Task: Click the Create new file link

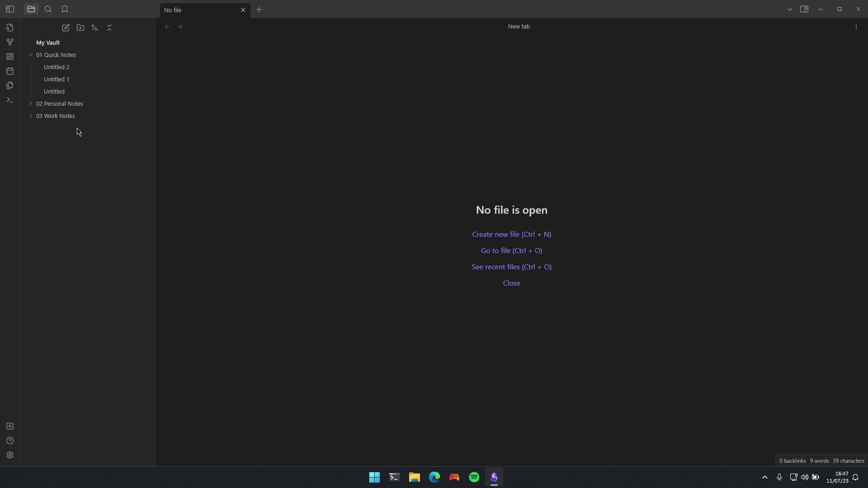Action: (x=511, y=234)
